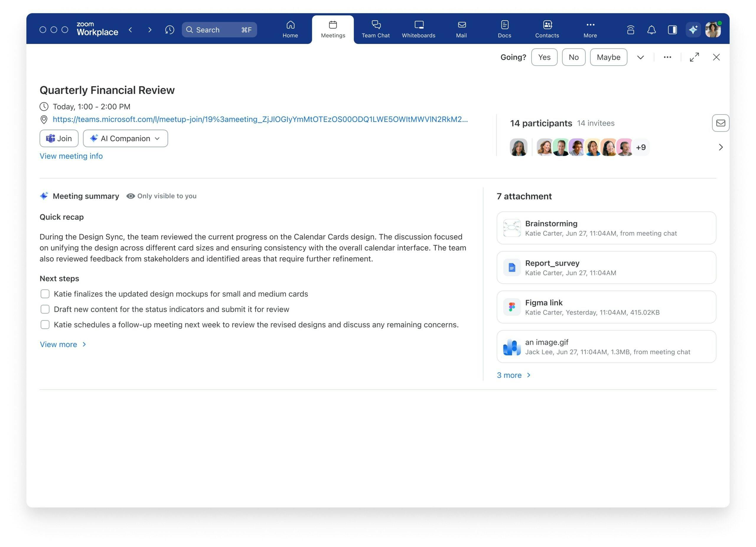This screenshot has width=756, height=547.
Task: Click the email participants envelope icon
Action: point(720,123)
